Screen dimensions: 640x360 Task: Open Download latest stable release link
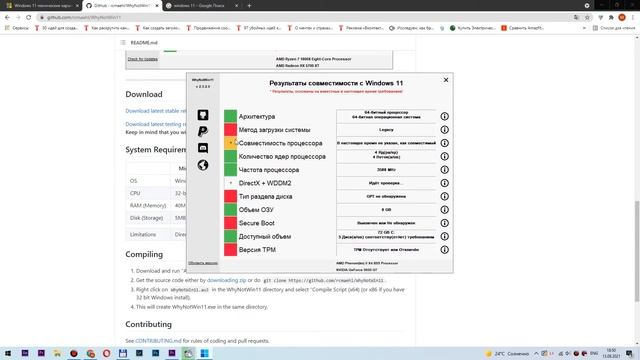[x=156, y=111]
